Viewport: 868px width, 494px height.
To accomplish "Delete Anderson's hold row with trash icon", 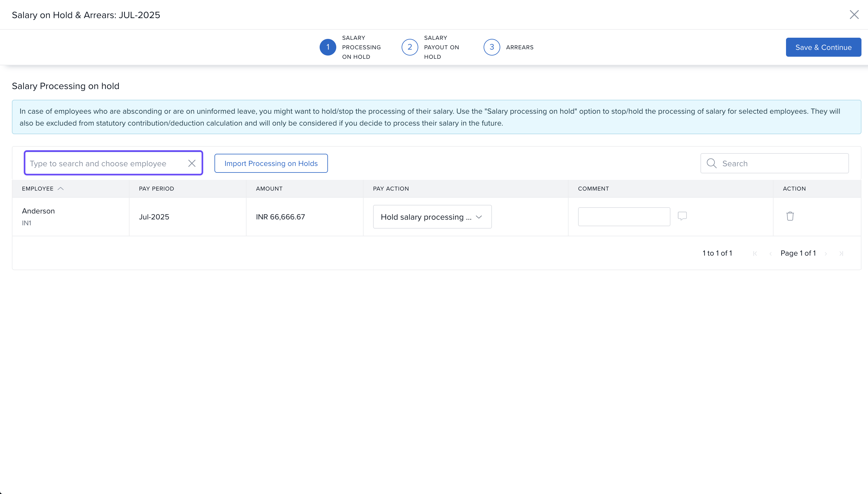I will click(790, 216).
